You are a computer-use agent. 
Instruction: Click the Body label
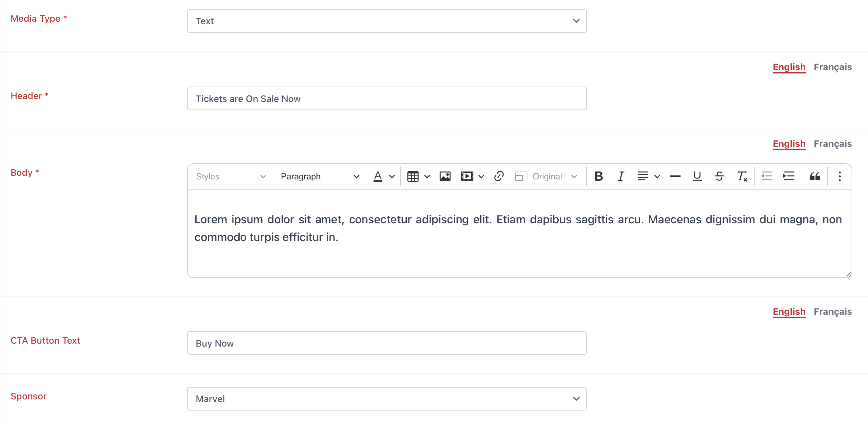(x=25, y=172)
